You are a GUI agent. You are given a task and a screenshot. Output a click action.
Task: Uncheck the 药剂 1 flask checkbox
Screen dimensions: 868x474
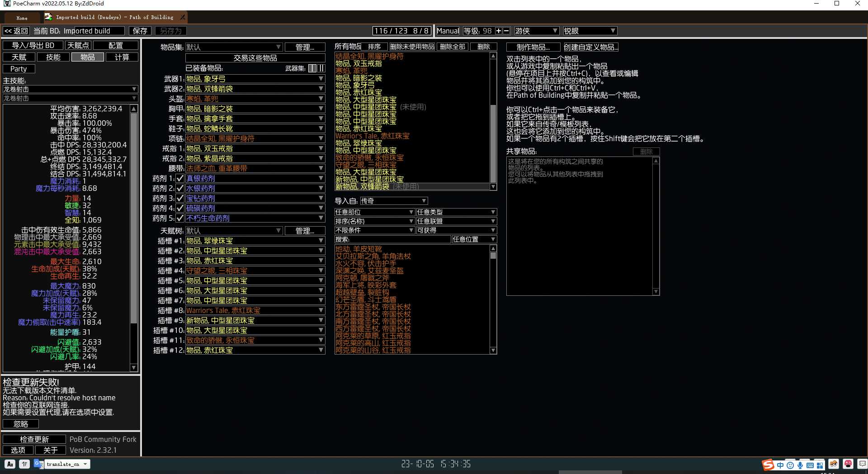click(180, 178)
